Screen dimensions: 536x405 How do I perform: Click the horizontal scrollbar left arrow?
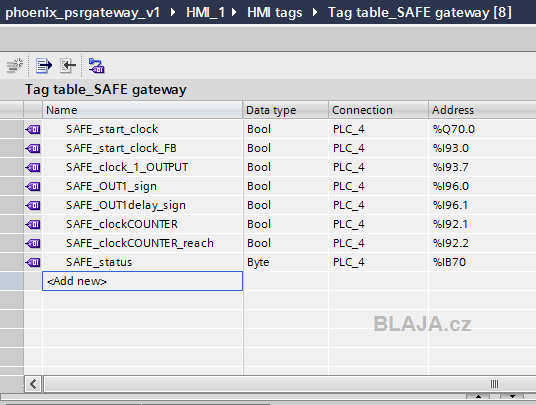pyautogui.click(x=33, y=384)
